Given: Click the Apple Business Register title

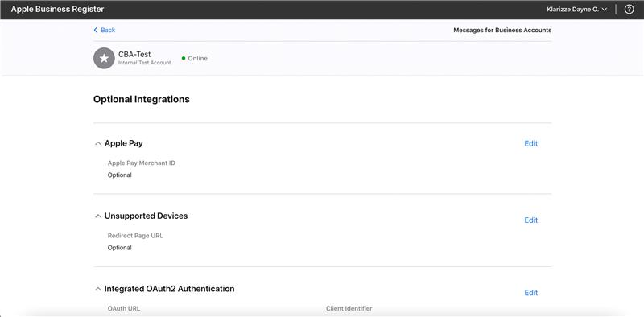Looking at the screenshot, I should 57,10.
